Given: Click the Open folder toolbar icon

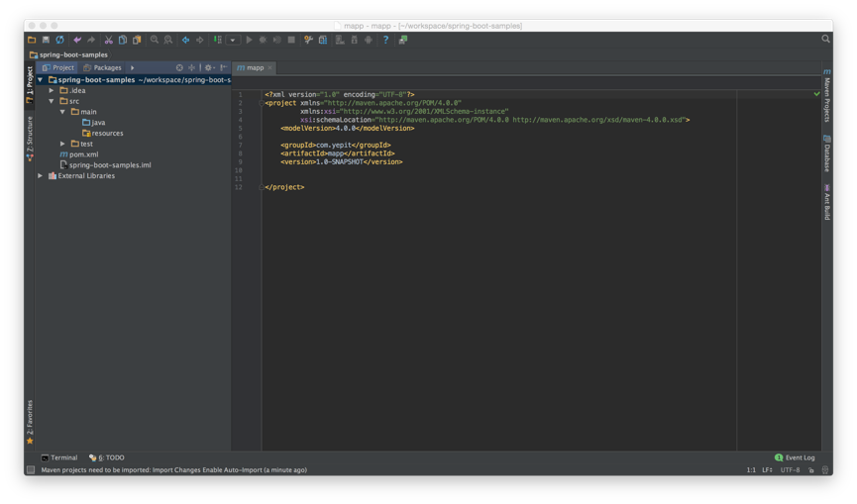Looking at the screenshot, I should [32, 40].
